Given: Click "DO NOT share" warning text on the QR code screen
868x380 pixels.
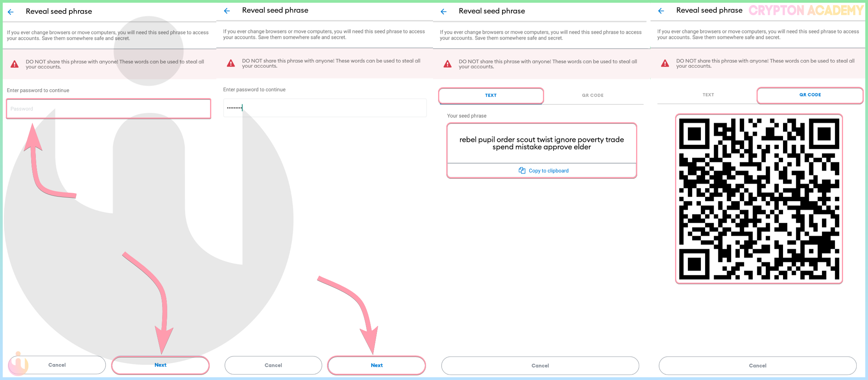Looking at the screenshot, I should 765,63.
